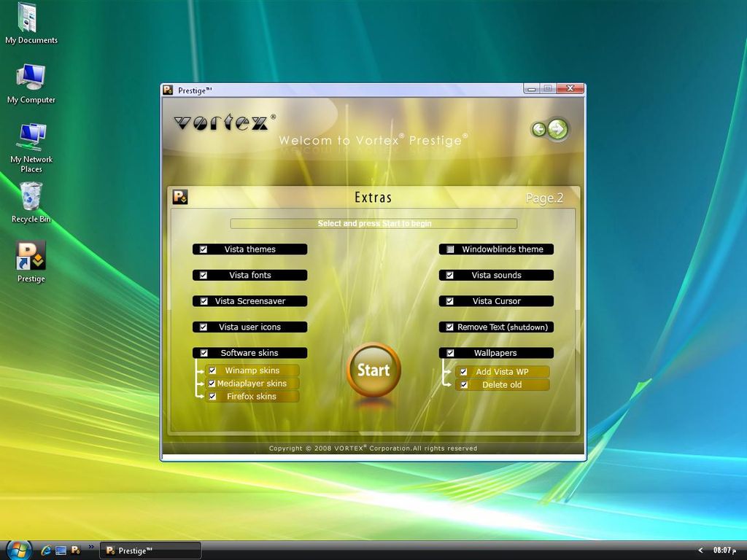This screenshot has height=560, width=747.
Task: Click Show Desktop quick launch icon
Action: pos(61,551)
